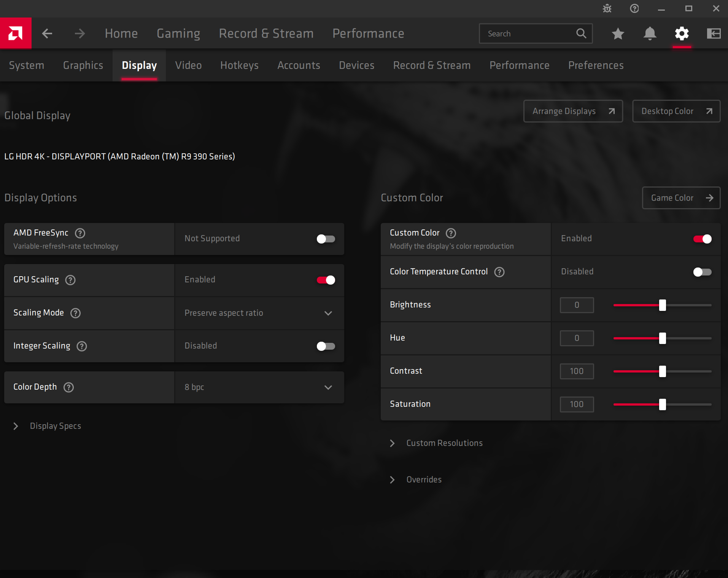Open notifications bell icon
728x578 pixels.
(x=650, y=33)
